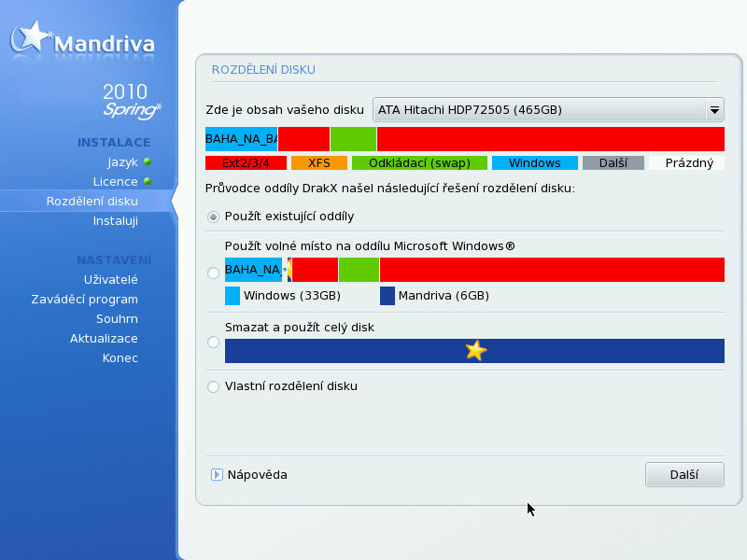
Task: Select 'Použít volné místo na oddílu Microsoft Windows' radio
Action: click(213, 273)
